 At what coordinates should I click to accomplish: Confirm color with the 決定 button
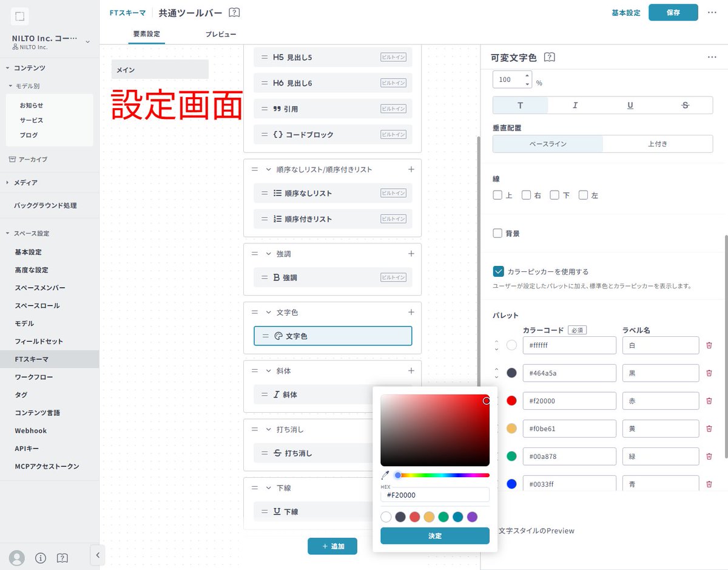435,536
